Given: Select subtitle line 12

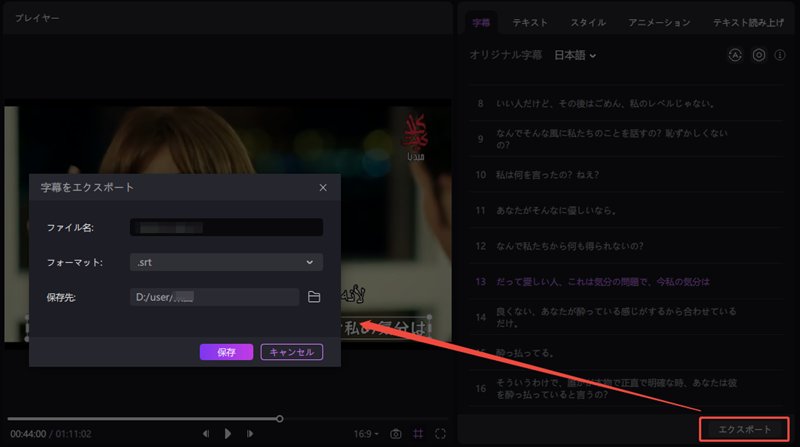Looking at the screenshot, I should 627,246.
